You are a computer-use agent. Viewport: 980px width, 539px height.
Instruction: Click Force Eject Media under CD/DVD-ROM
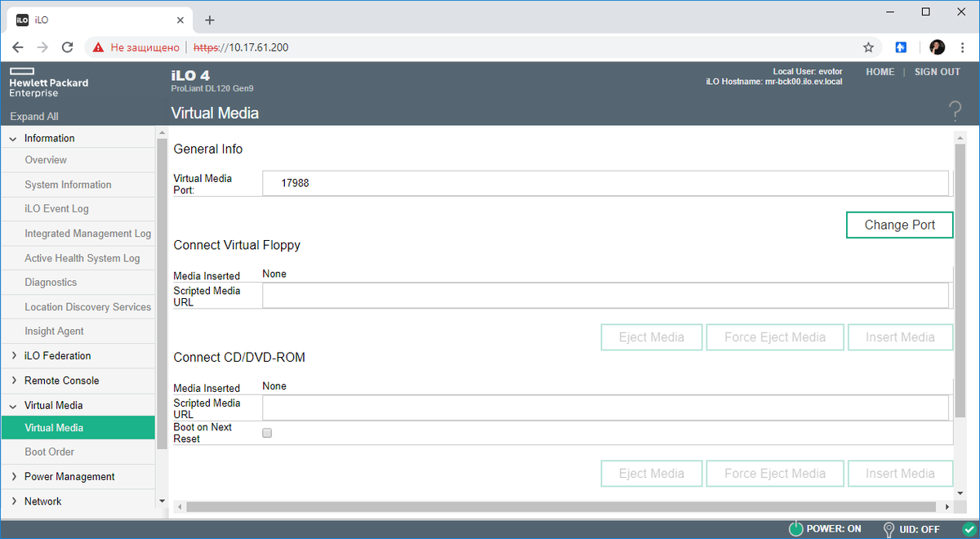point(775,474)
